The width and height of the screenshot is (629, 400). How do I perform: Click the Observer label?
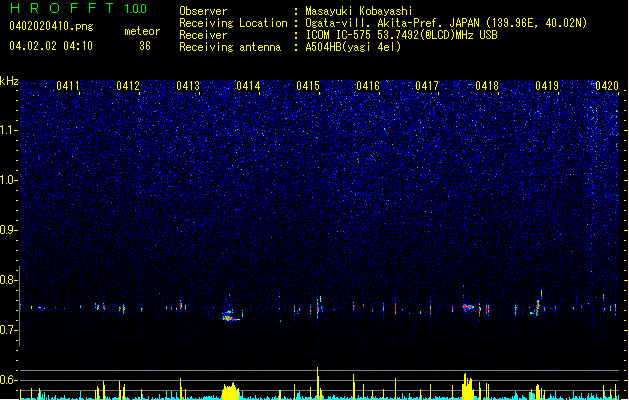coord(203,11)
